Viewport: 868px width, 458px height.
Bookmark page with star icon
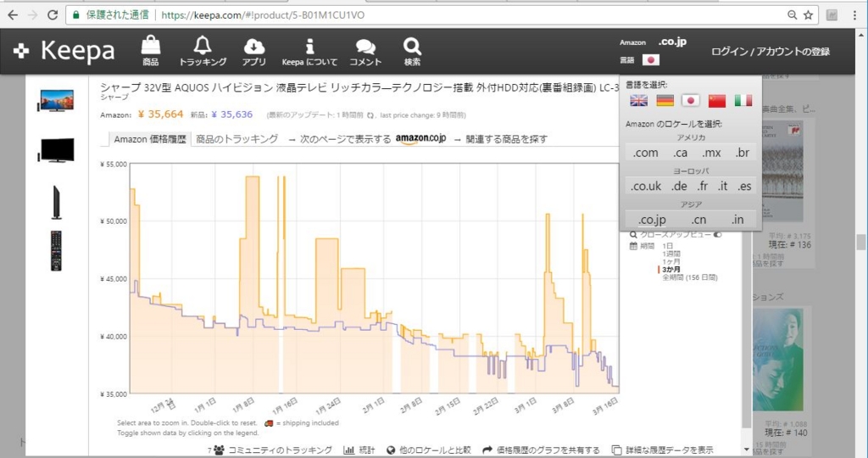point(808,15)
